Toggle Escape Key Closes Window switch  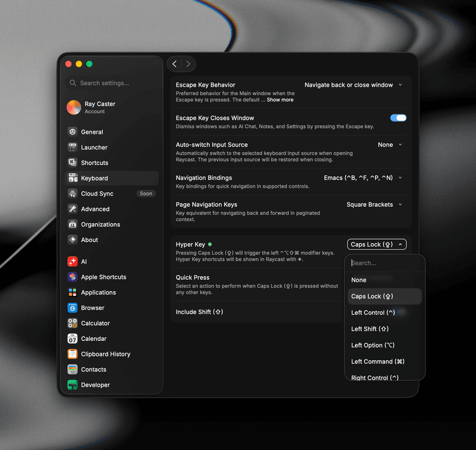click(398, 118)
